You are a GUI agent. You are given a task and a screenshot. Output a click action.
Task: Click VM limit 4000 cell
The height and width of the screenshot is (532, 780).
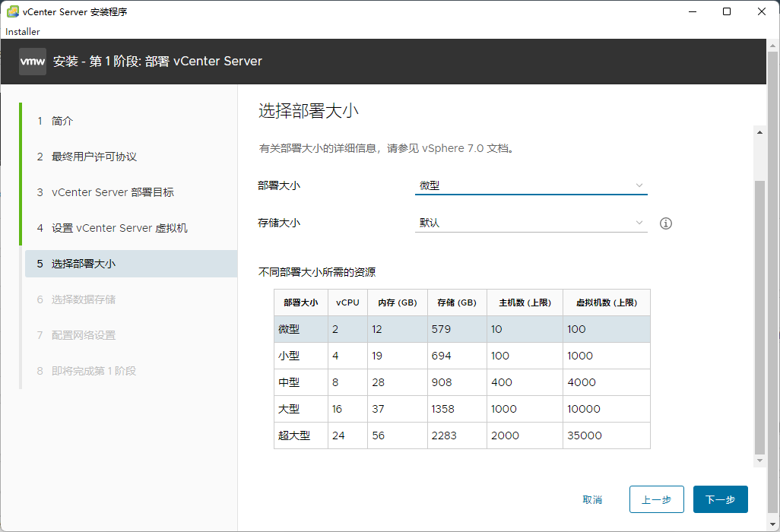pos(607,382)
